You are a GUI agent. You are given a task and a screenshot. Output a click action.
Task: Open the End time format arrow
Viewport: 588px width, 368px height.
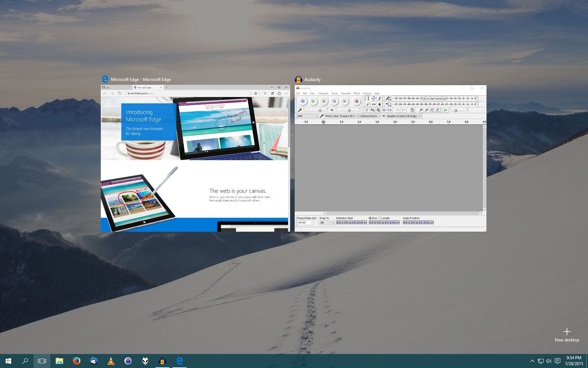pos(398,223)
